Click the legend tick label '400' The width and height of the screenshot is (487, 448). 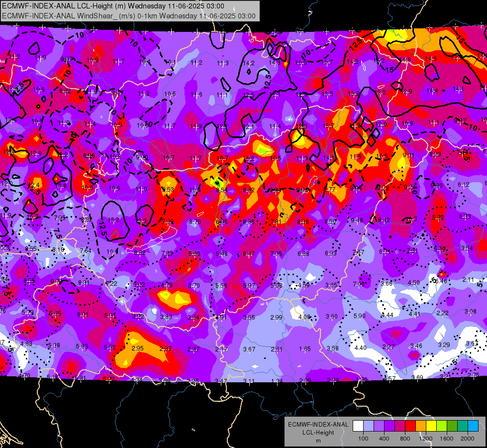pyautogui.click(x=384, y=439)
